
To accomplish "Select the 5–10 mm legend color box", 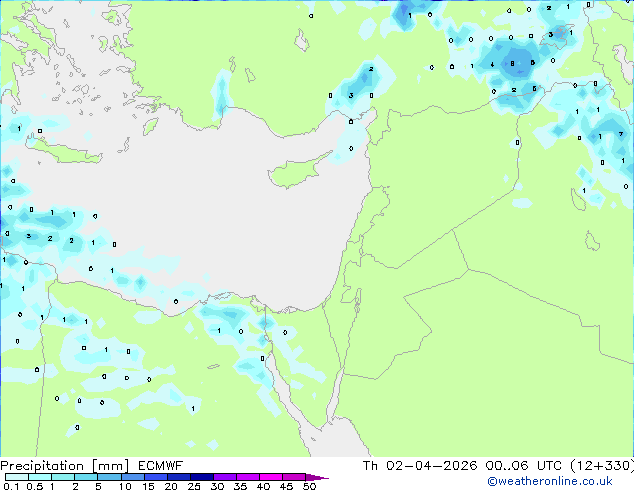I will click(109, 477).
